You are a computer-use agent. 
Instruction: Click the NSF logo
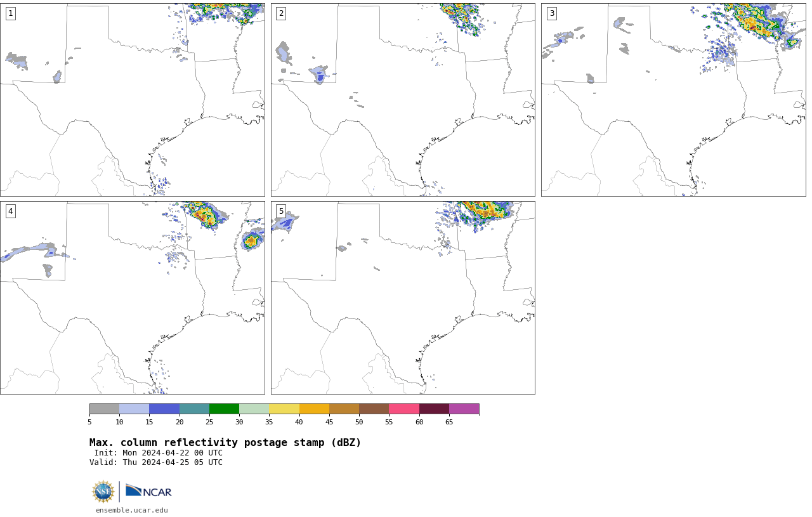click(103, 492)
